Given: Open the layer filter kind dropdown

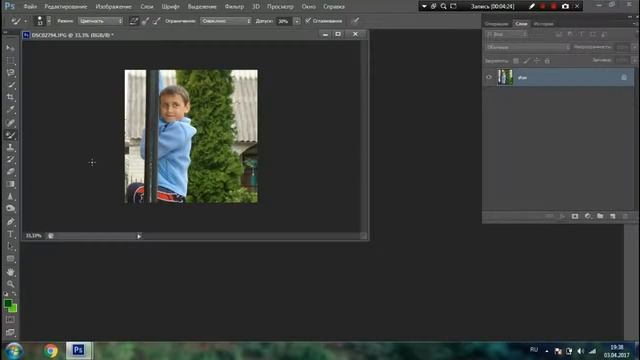Looking at the screenshot, I should [507, 35].
